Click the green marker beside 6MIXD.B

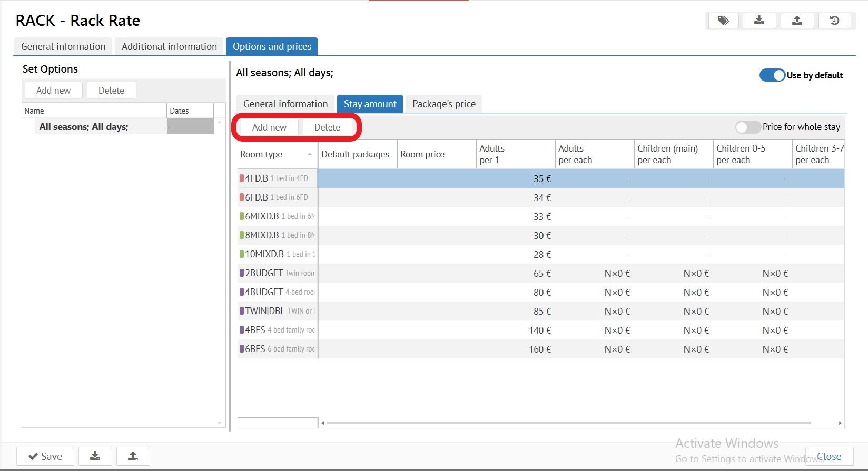(242, 216)
